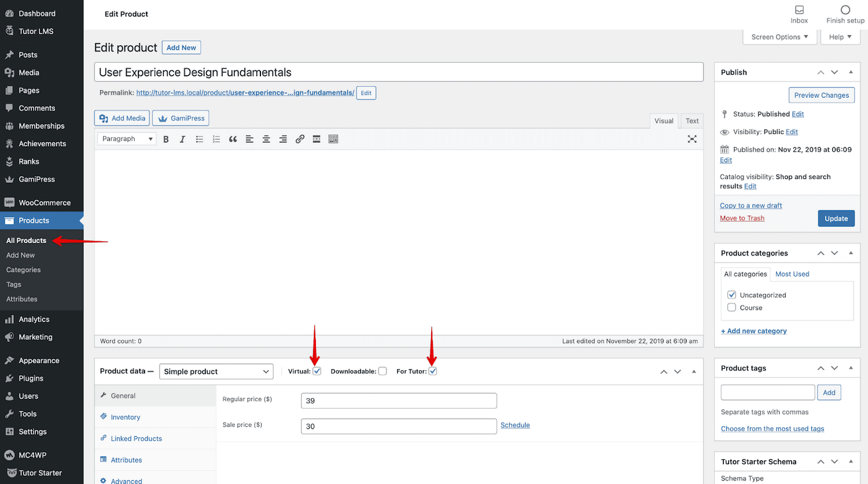Switch to the Text editor tab
The image size is (868, 484).
[x=692, y=121]
